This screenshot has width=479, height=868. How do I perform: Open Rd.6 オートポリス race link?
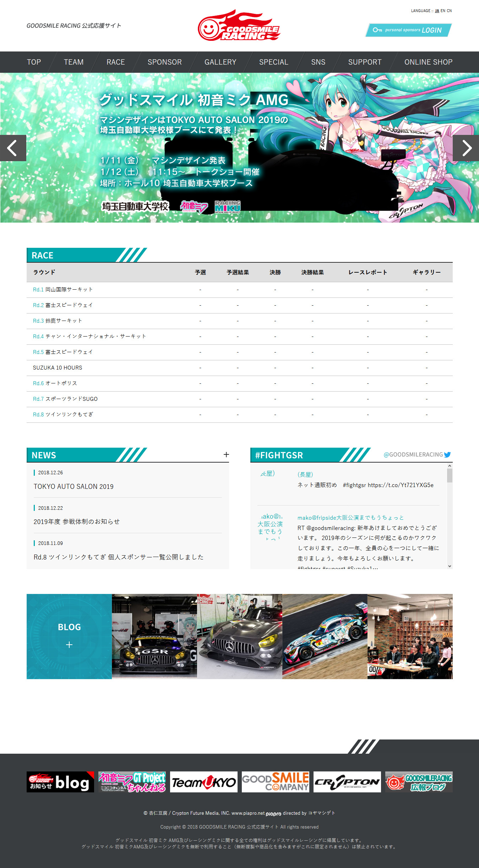(55, 383)
